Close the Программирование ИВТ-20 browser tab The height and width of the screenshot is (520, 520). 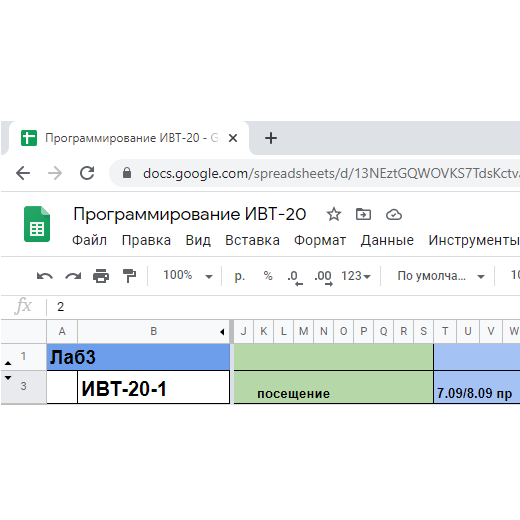(x=233, y=138)
